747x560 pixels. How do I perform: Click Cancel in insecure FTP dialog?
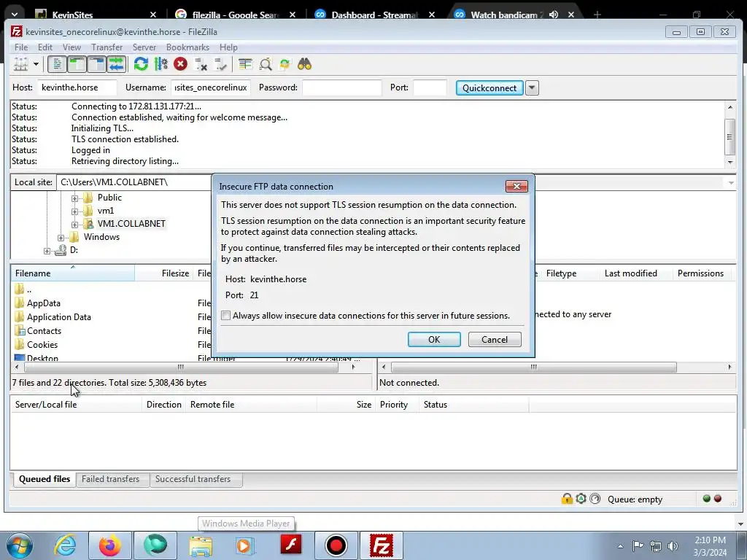tap(495, 340)
